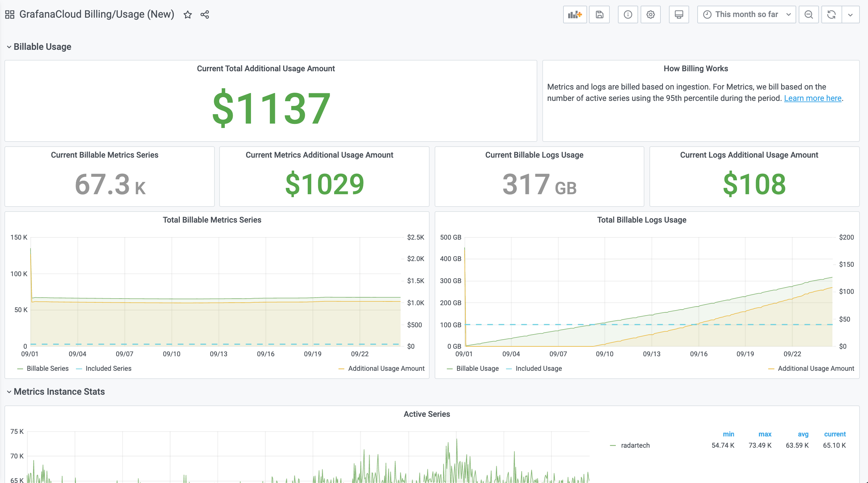Toggle Billable Series legend entry

[x=48, y=369]
